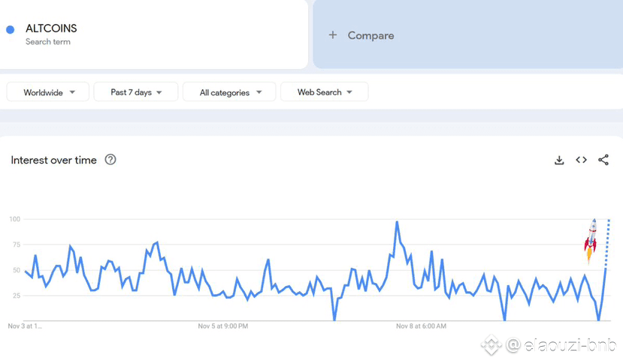Edit the ALTCOINS search term

pyautogui.click(x=51, y=29)
